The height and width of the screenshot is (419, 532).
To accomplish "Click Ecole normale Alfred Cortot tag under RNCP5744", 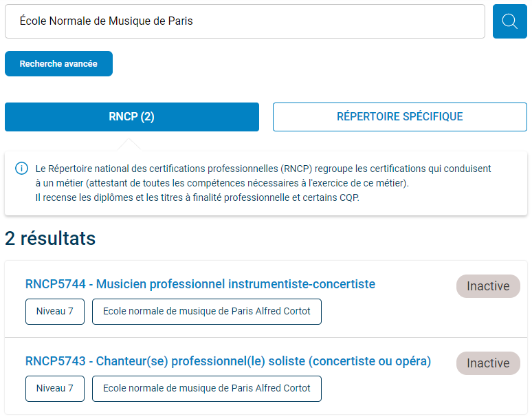I will [207, 312].
